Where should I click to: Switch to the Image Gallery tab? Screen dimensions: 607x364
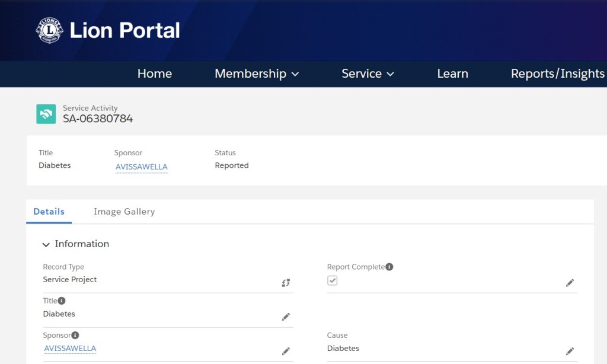[x=124, y=212]
